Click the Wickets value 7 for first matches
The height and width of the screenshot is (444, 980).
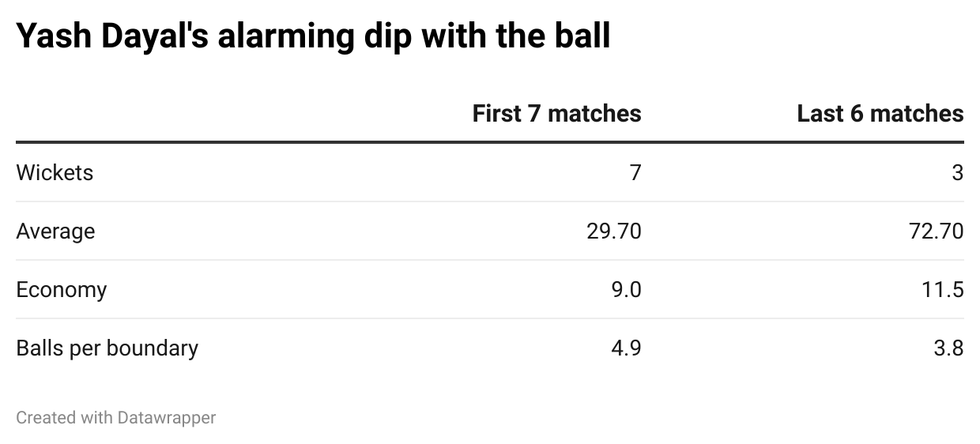pyautogui.click(x=635, y=172)
